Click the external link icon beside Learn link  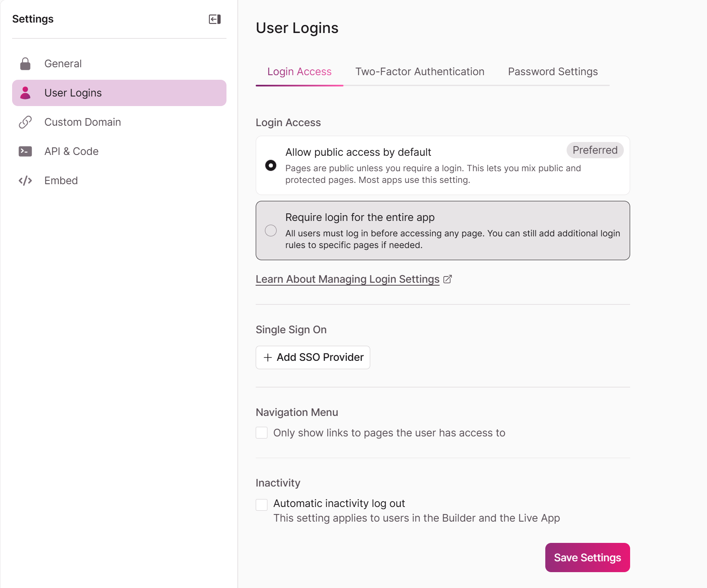pyautogui.click(x=448, y=279)
